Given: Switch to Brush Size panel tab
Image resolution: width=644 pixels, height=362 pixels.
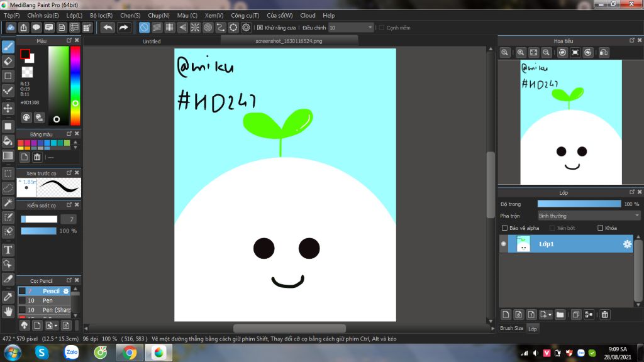Looking at the screenshot, I should point(511,328).
